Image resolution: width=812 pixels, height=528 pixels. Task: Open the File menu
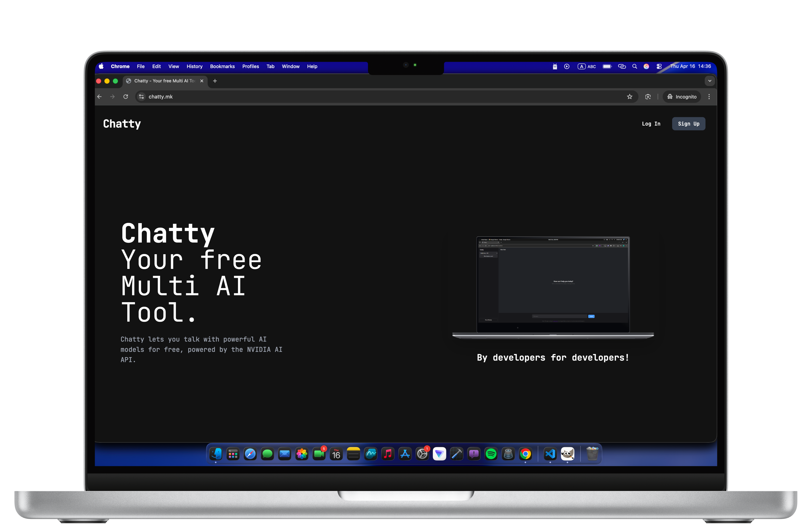141,66
